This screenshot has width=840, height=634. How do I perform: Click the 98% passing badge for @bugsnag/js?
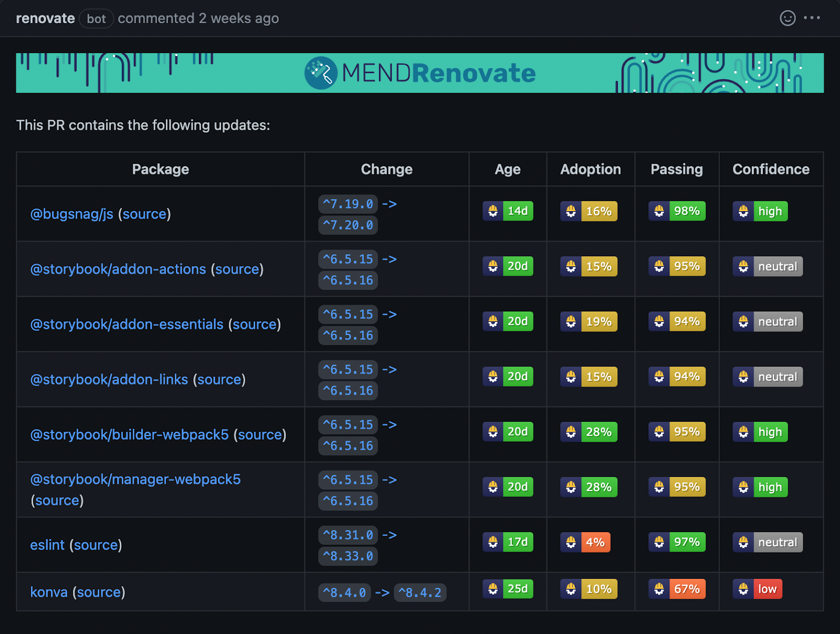click(x=677, y=211)
